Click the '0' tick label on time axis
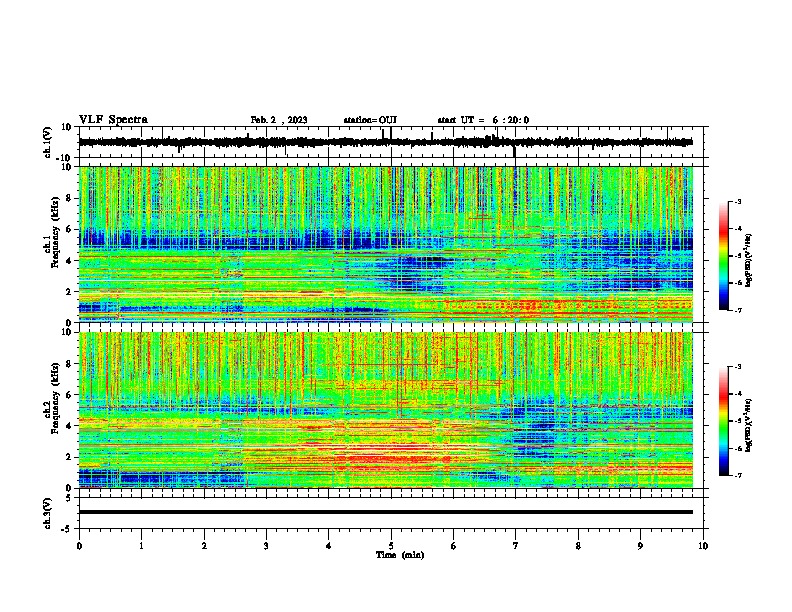The width and height of the screenshot is (792, 612). tap(79, 546)
